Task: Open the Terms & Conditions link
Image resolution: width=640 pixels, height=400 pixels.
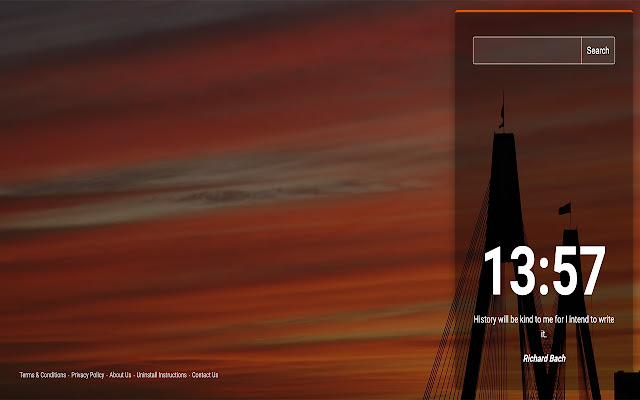Action: click(x=43, y=375)
